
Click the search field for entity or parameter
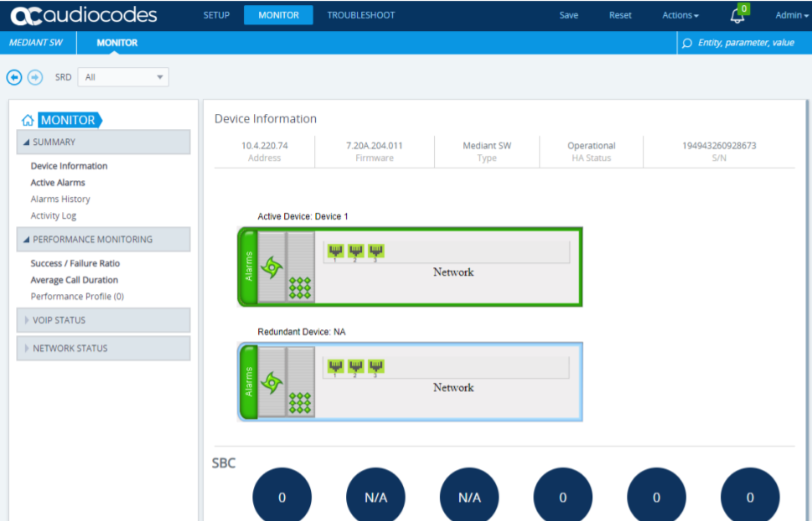(x=746, y=43)
